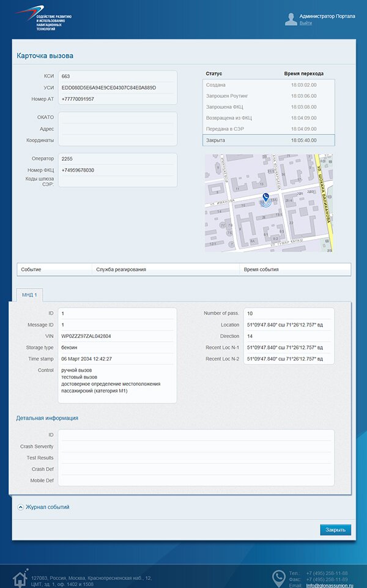Click the administrator user avatar icon

[291, 19]
